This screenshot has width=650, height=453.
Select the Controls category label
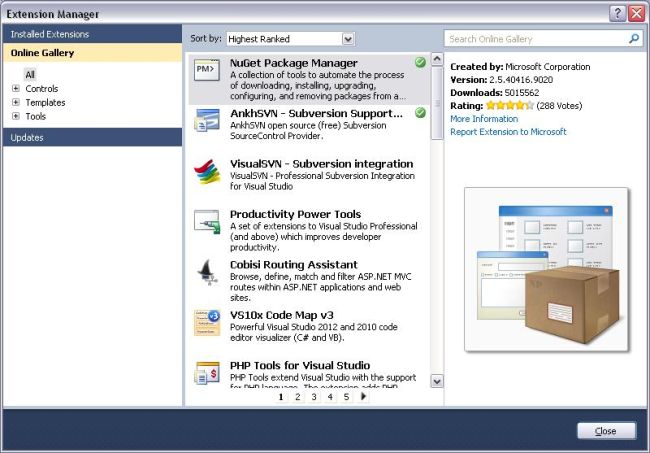pos(41,89)
